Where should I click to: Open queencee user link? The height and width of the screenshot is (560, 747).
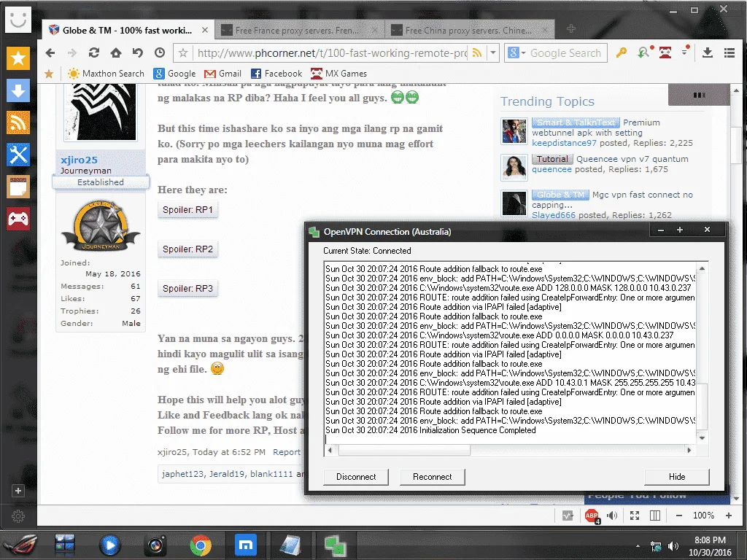point(551,169)
